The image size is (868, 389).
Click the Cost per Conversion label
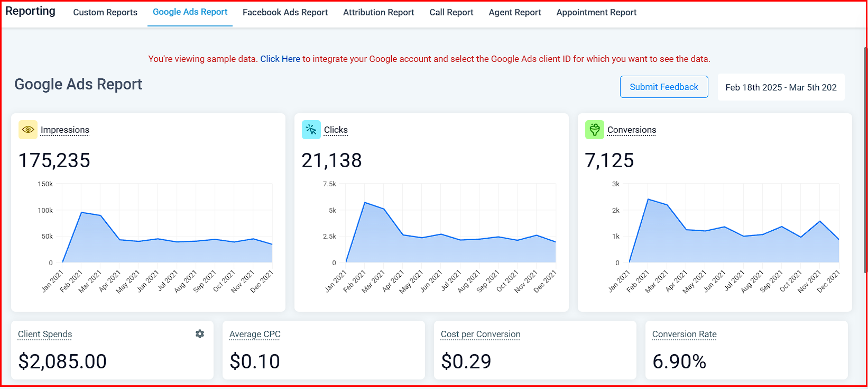(x=480, y=334)
